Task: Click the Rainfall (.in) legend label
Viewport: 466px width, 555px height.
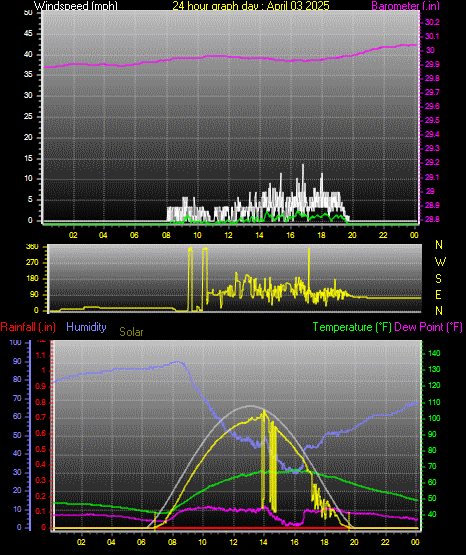Action: tap(28, 327)
